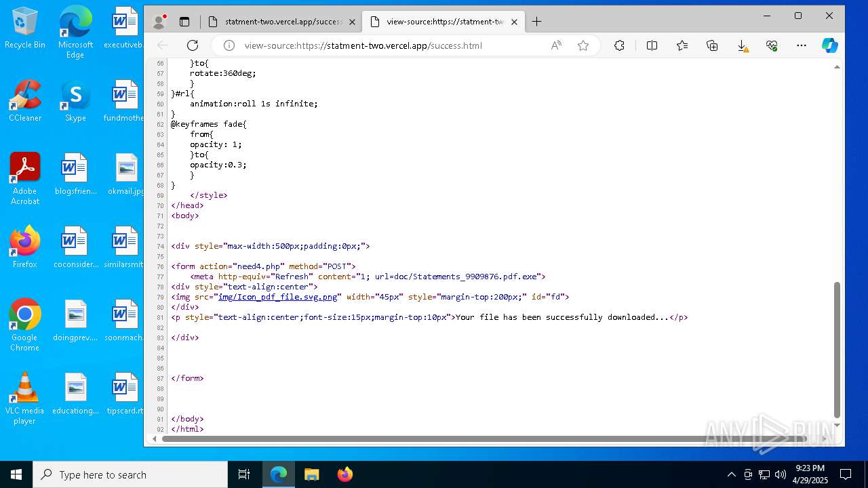The width and height of the screenshot is (868, 488).
Task: Click the scroll down arrow
Action: (x=837, y=426)
